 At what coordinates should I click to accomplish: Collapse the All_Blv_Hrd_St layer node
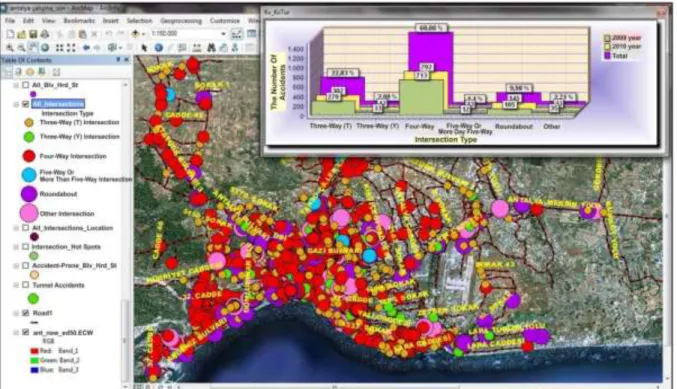click(x=16, y=85)
